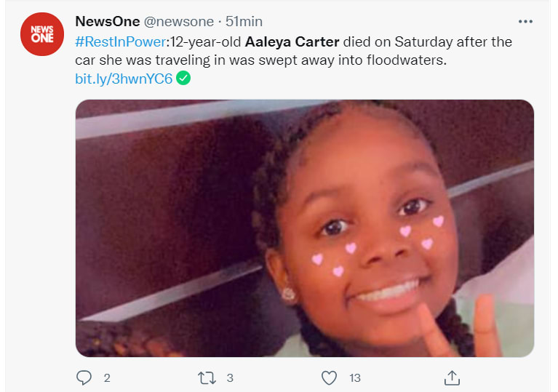The image size is (558, 392).
Task: Like the tweet with the heart icon
Action: coord(330,377)
